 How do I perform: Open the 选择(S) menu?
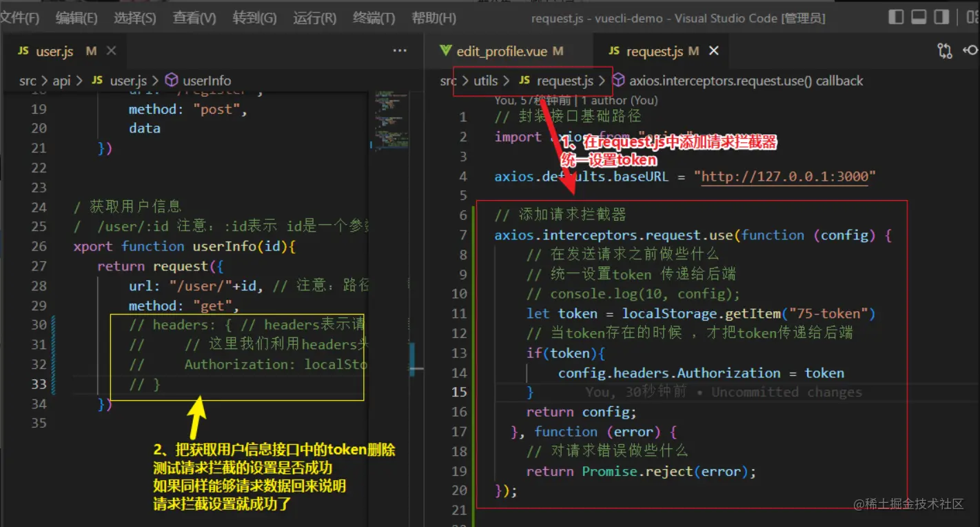click(x=135, y=18)
